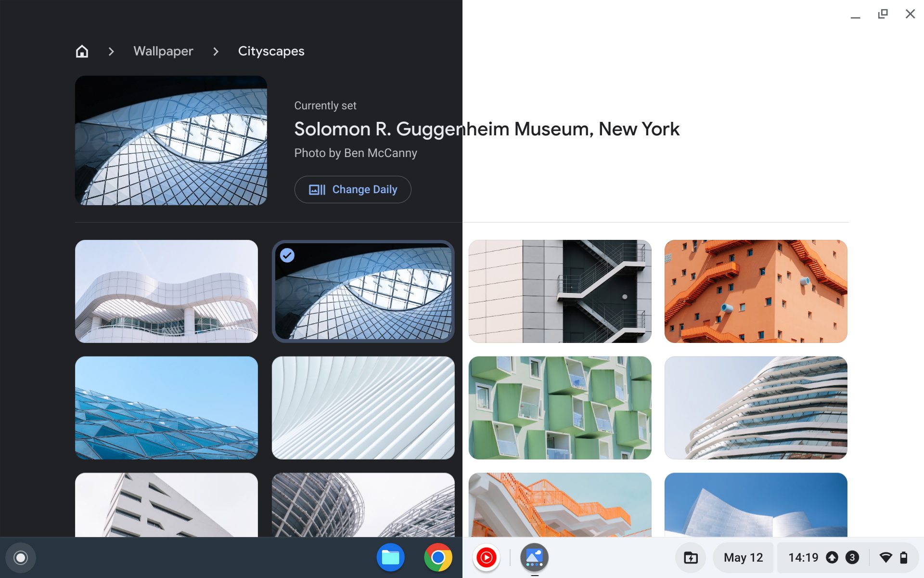924x578 pixels.
Task: Click the screen capture taskbar icon
Action: coord(690,558)
